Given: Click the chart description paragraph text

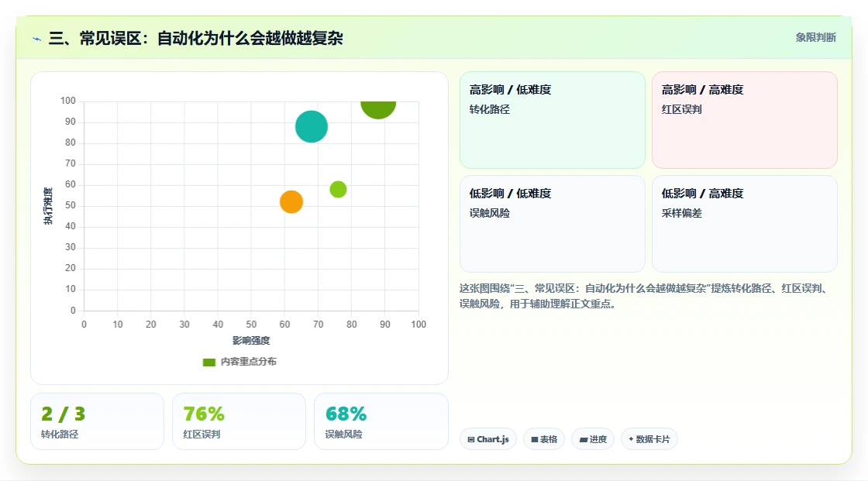Looking at the screenshot, I should pos(646,296).
